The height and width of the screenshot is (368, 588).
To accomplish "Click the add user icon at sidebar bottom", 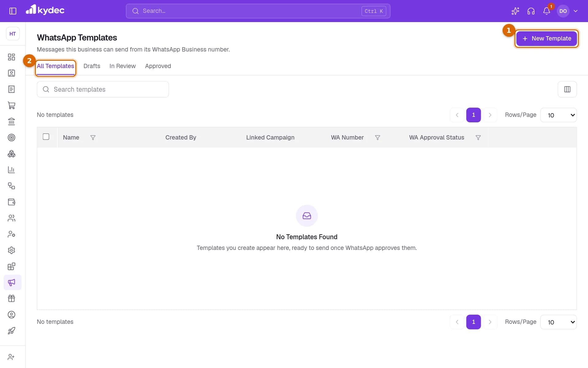I will (x=11, y=357).
